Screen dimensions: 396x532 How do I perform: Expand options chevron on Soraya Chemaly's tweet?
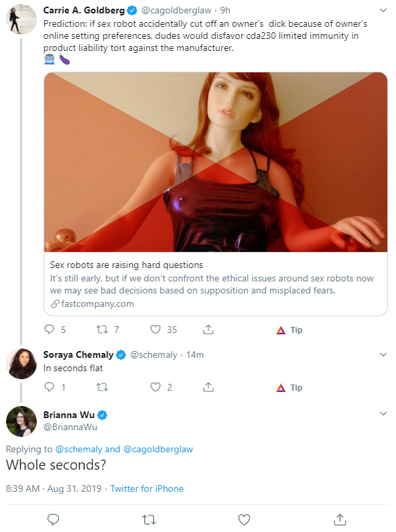click(383, 354)
